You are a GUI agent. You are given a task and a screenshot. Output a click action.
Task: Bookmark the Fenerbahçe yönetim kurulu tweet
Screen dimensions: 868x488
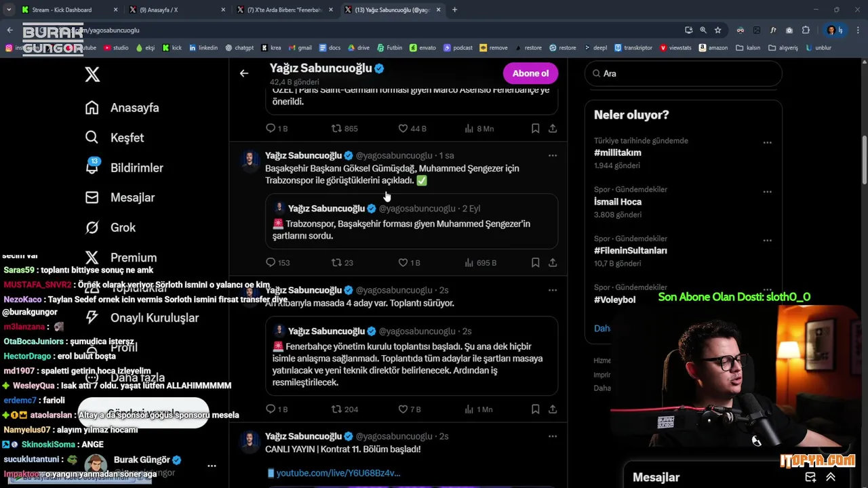pyautogui.click(x=535, y=409)
